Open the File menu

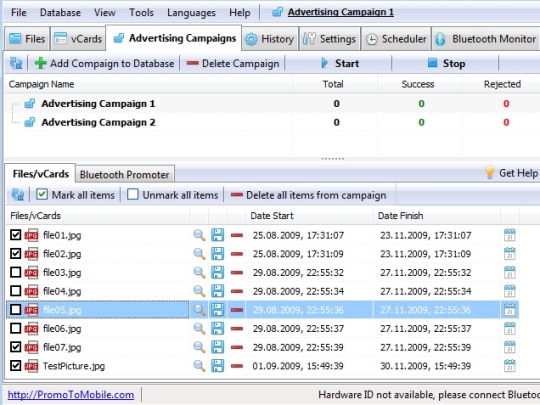(19, 13)
